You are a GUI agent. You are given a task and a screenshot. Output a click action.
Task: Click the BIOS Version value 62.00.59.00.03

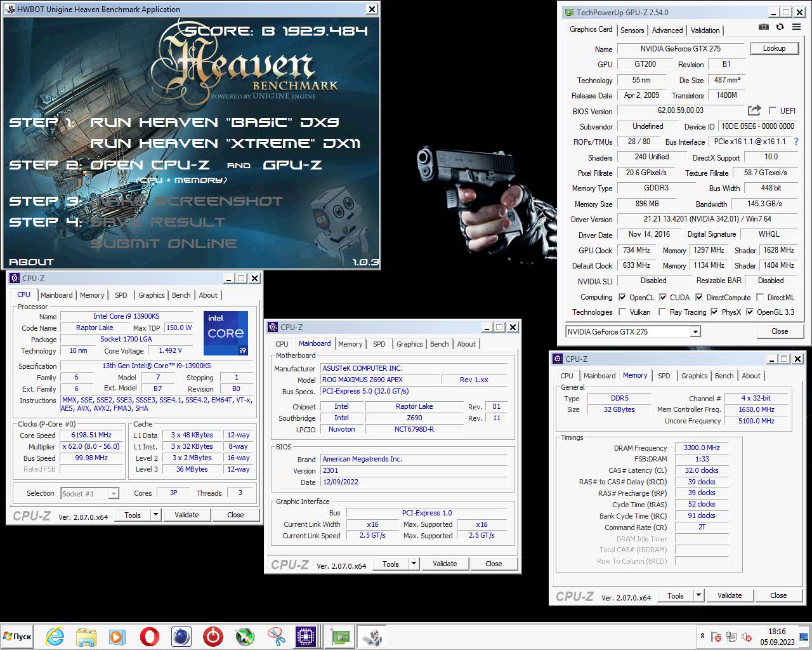680,110
